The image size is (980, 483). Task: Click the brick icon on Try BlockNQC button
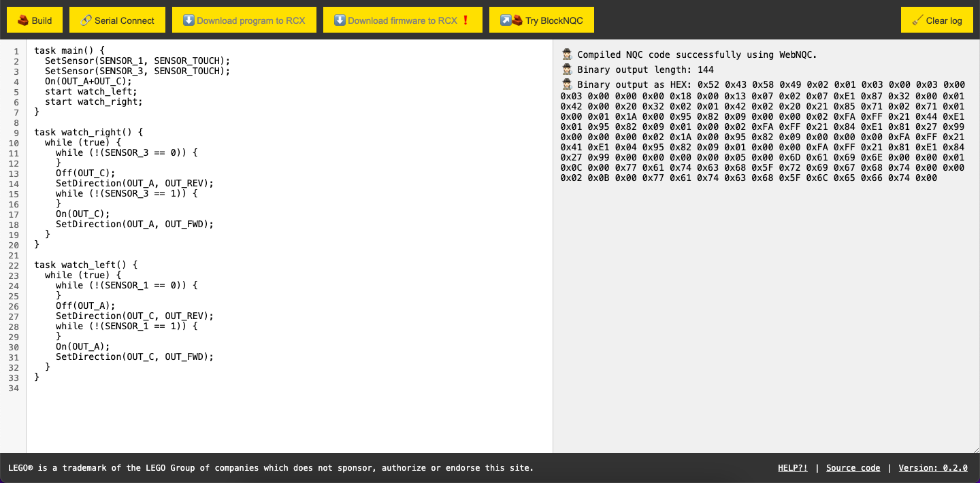pos(518,20)
